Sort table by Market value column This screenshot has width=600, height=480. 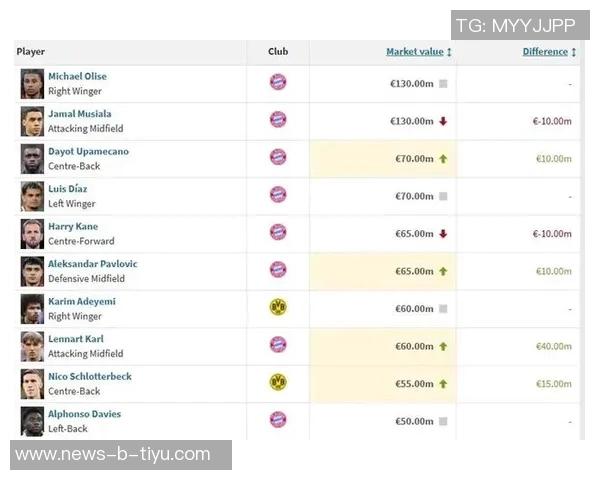tap(418, 52)
